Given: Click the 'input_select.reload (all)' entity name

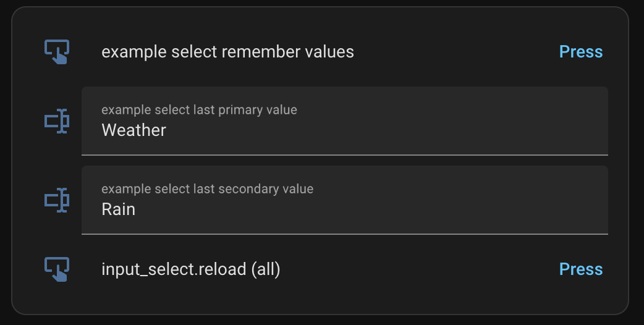Looking at the screenshot, I should click(190, 269).
